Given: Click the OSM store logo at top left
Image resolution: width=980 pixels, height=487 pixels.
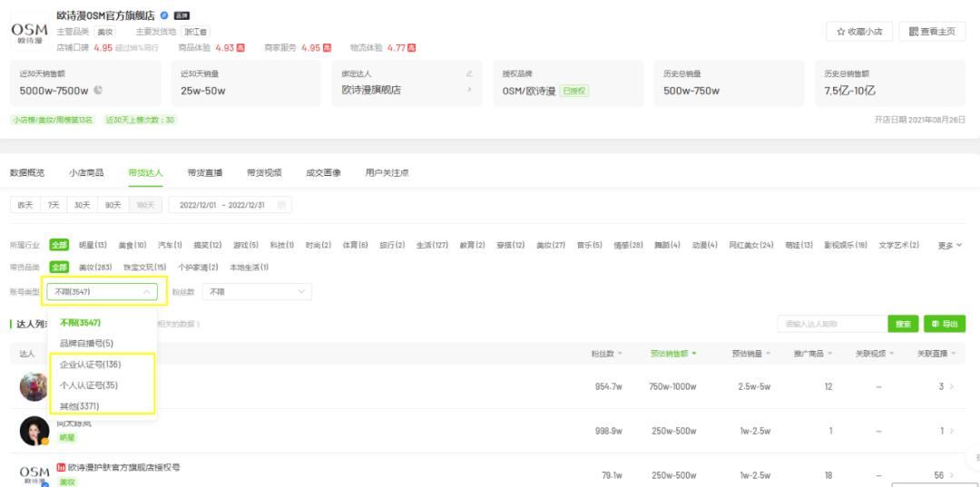Looking at the screenshot, I should coord(29,34).
